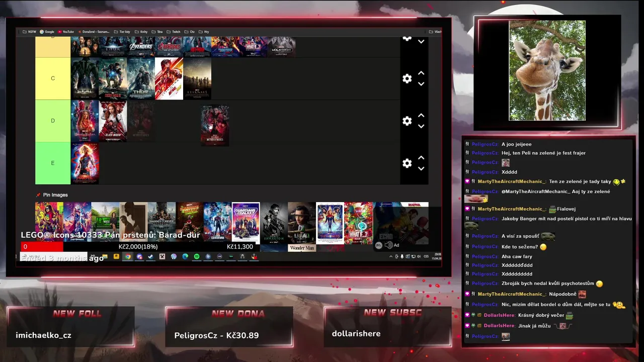Open Microsoft Edge in the taskbar
Viewport: 644px width, 362px height.
tap(185, 256)
